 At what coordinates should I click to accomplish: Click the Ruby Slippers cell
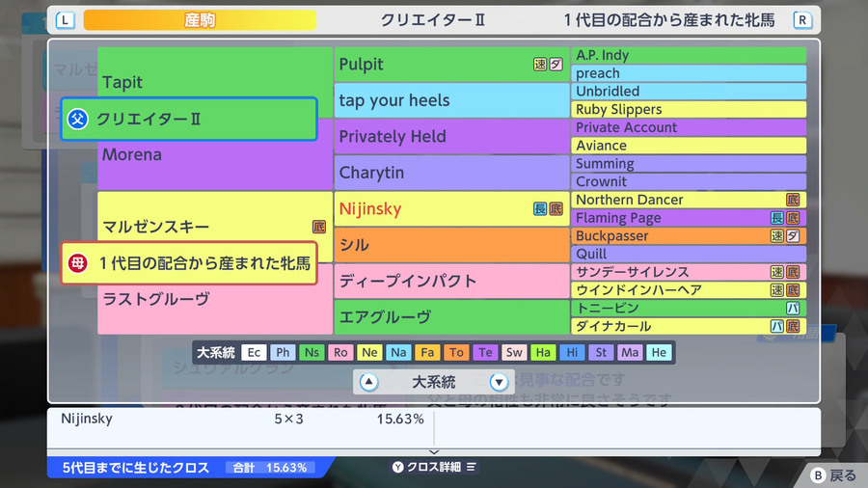tap(688, 110)
